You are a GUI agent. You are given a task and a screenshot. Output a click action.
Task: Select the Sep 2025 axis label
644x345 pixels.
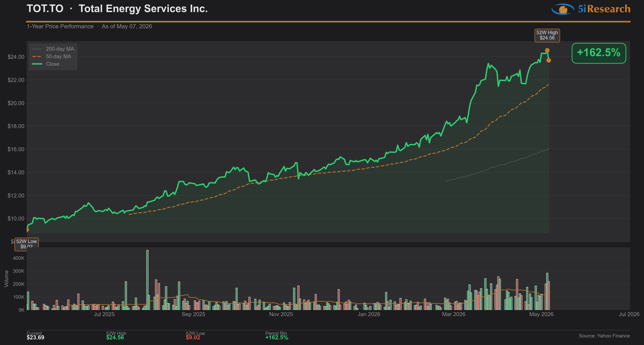tap(193, 314)
